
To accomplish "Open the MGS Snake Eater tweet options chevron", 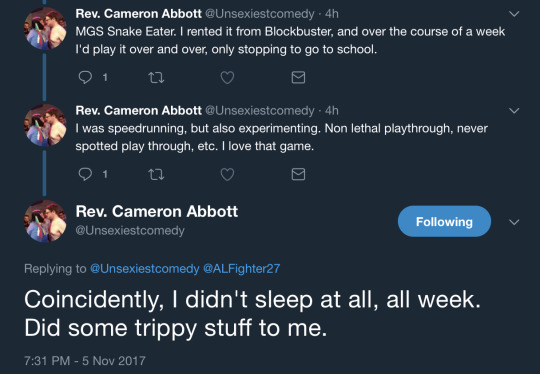I will pyautogui.click(x=514, y=14).
